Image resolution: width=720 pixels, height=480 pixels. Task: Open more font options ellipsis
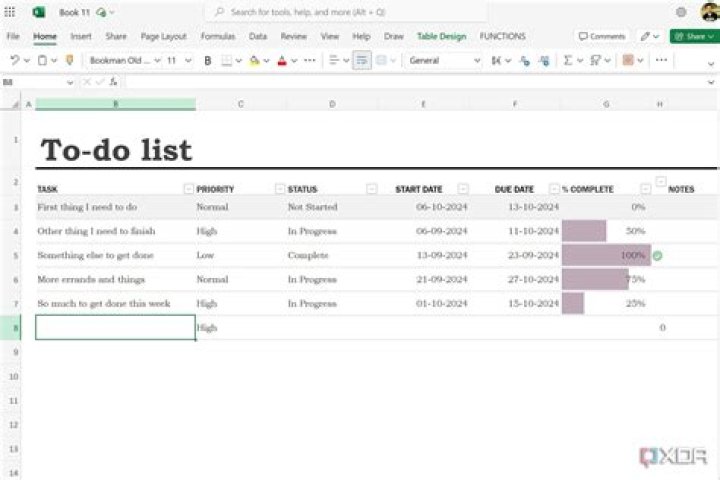[310, 60]
